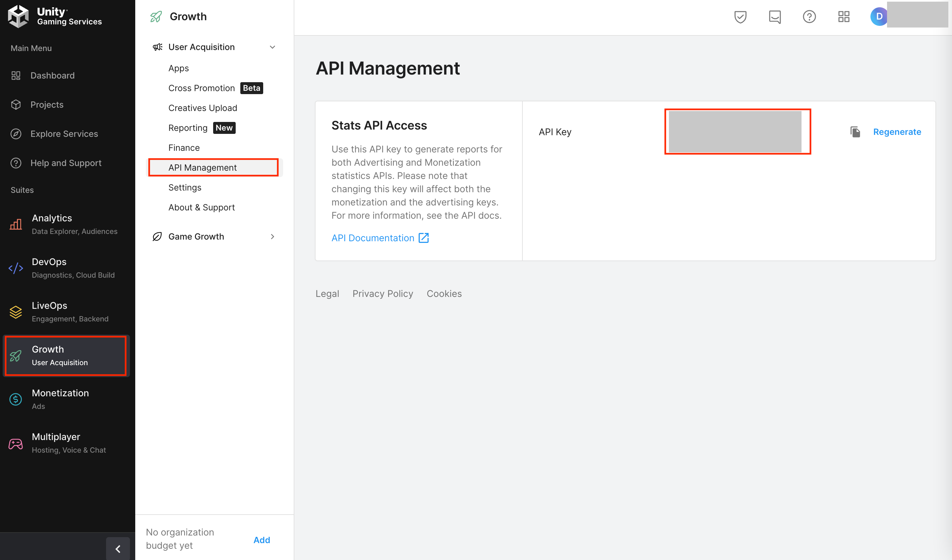Viewport: 952px width, 560px height.
Task: Click the external link icon beside API Documentation
Action: [424, 238]
